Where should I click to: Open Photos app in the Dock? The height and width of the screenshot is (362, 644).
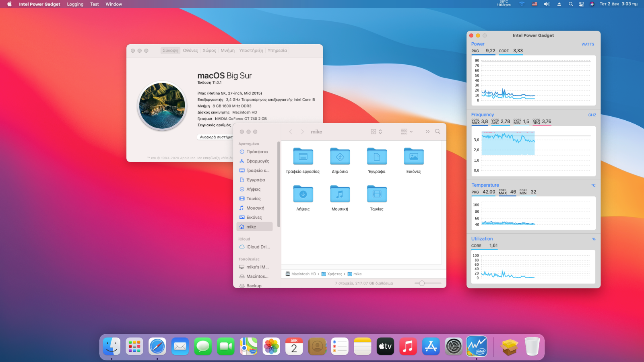(271, 346)
